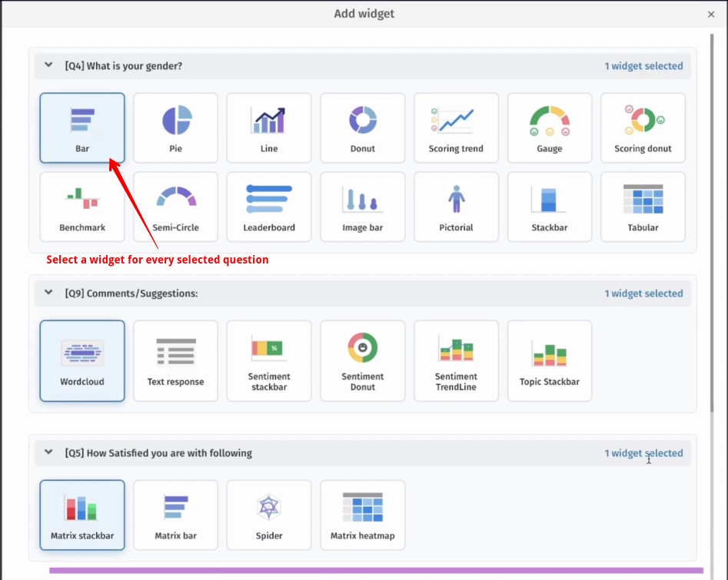This screenshot has width=728, height=580.
Task: Select the Pie chart widget for gender question
Action: tap(175, 128)
